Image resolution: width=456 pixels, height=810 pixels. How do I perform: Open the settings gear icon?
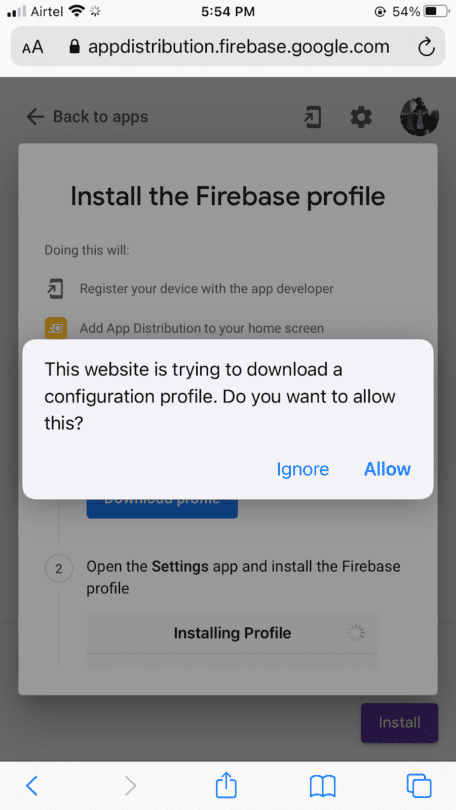(x=361, y=117)
